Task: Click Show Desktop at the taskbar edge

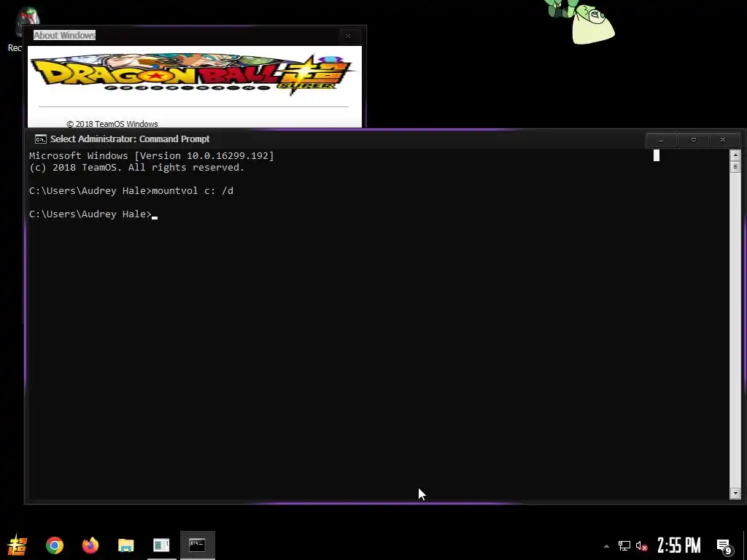Action: click(x=745, y=545)
